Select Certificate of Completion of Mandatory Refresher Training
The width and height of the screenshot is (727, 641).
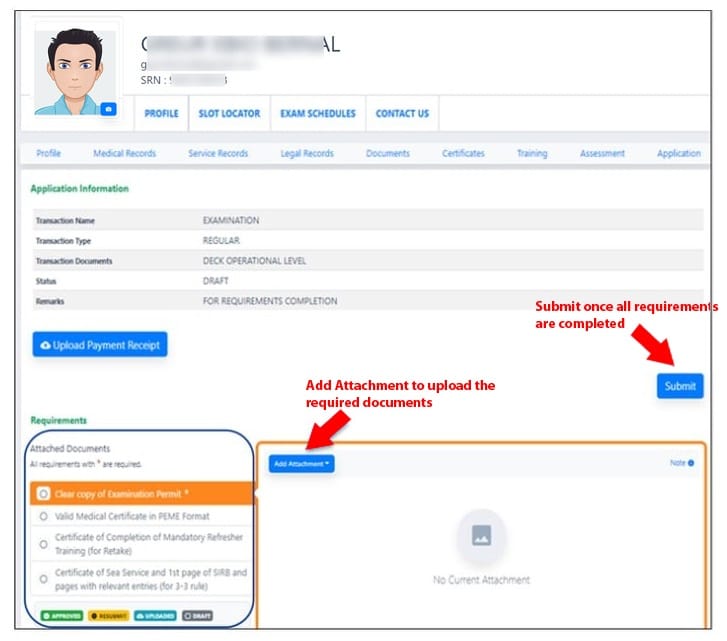(x=141, y=544)
